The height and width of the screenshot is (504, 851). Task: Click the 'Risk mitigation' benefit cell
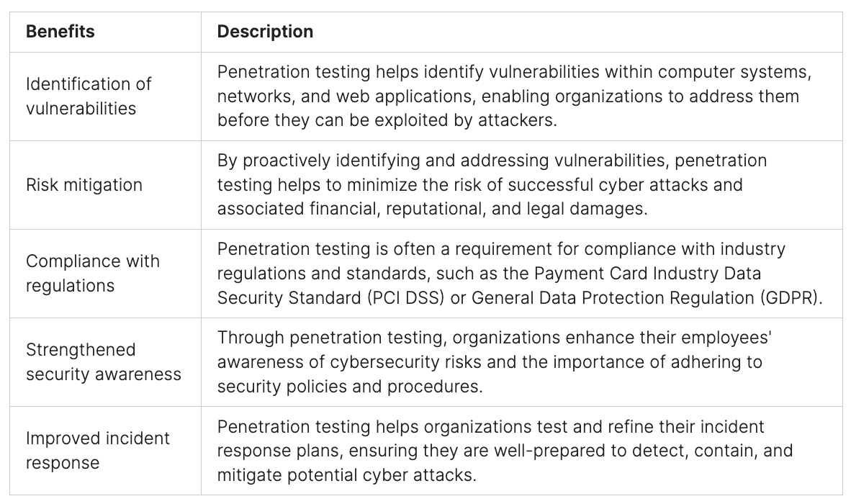click(84, 185)
